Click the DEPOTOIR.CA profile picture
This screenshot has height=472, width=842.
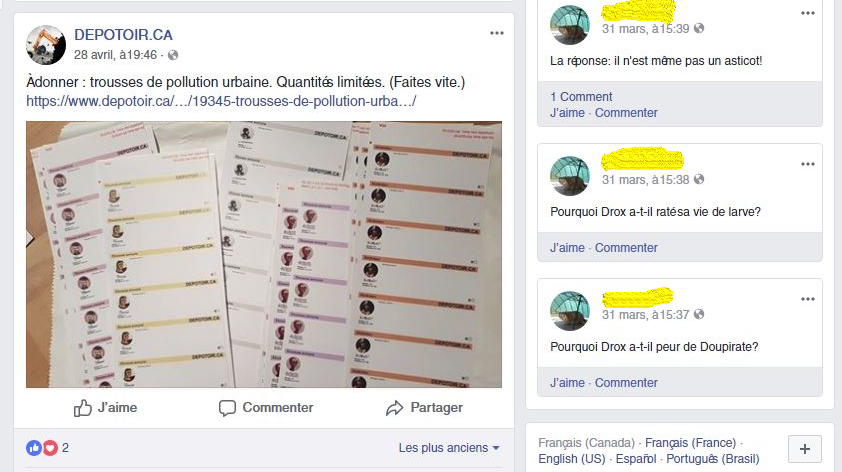[46, 45]
